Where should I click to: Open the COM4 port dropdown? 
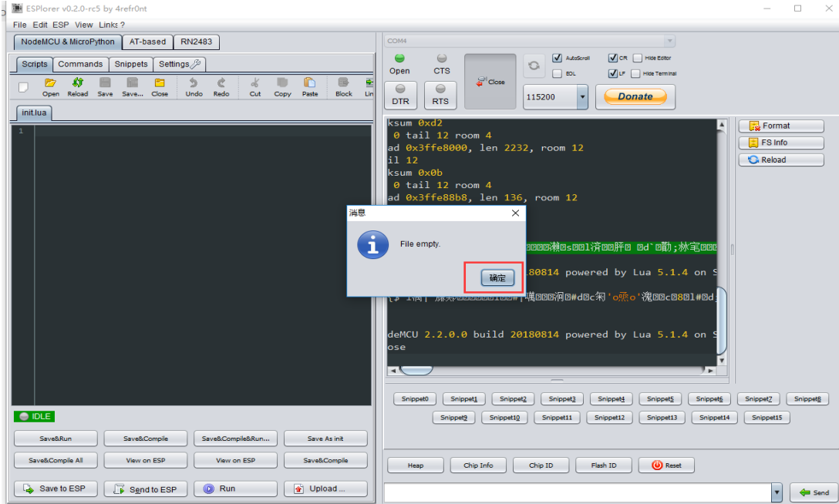click(x=669, y=41)
